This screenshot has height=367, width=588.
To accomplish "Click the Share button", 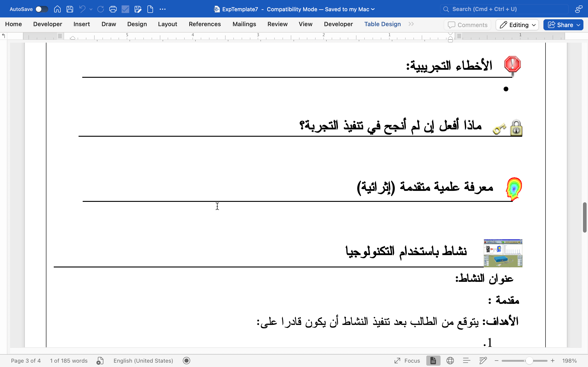I will tap(563, 25).
